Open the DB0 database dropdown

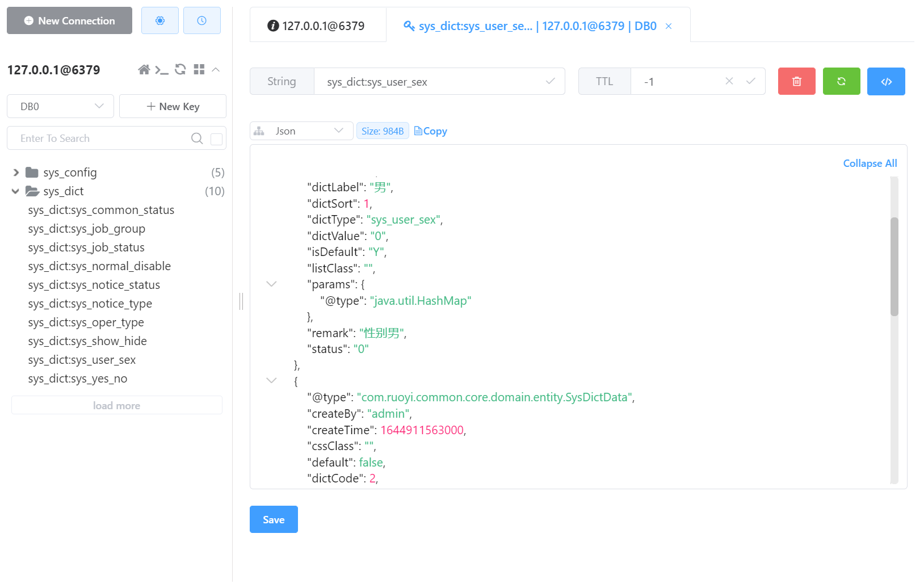pyautogui.click(x=60, y=106)
